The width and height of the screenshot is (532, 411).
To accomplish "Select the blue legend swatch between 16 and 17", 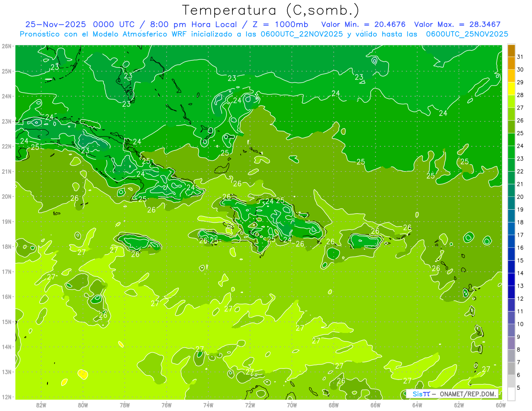I will 511,241.
